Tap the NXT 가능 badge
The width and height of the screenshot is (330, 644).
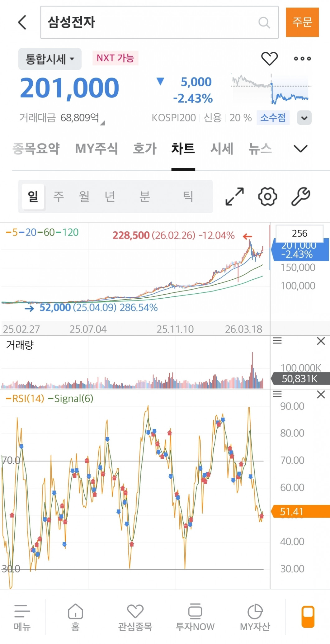click(x=115, y=58)
